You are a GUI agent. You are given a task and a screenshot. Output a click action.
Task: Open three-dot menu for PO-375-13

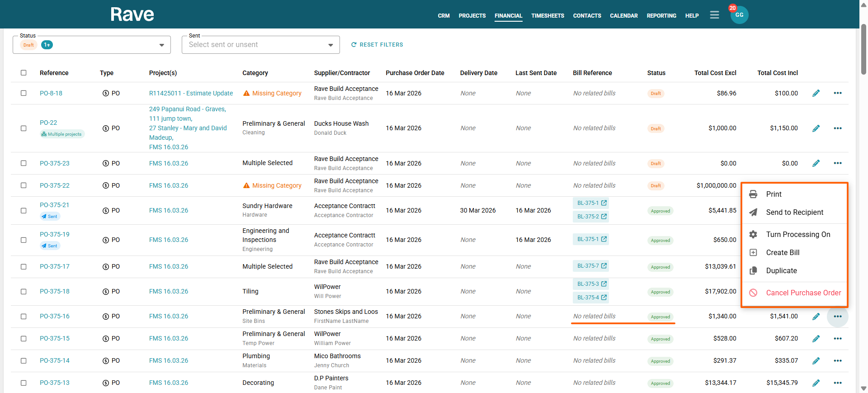(837, 383)
